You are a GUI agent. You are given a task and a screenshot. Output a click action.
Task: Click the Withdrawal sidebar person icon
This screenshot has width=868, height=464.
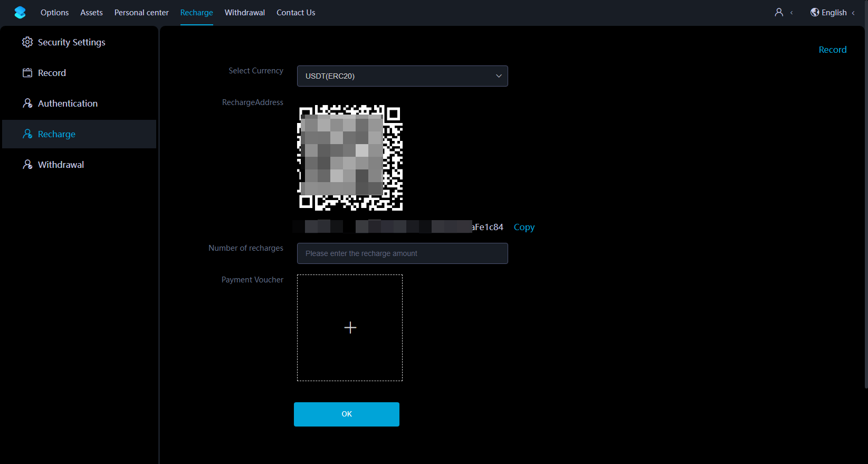coord(27,165)
